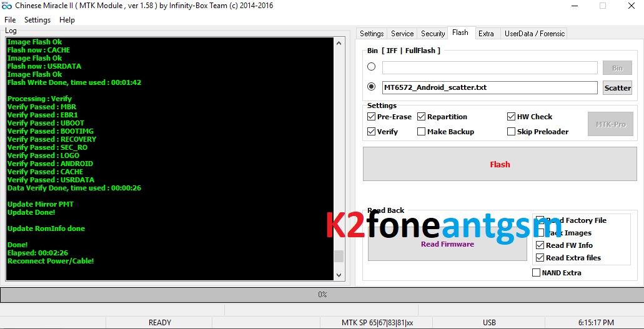Click the empty Bin file path field
This screenshot has height=329, width=644.
490,68
